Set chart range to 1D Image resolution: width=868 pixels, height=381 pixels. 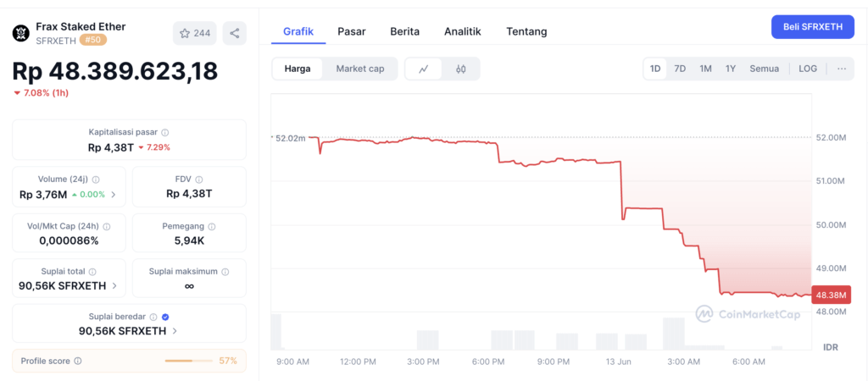(x=655, y=69)
